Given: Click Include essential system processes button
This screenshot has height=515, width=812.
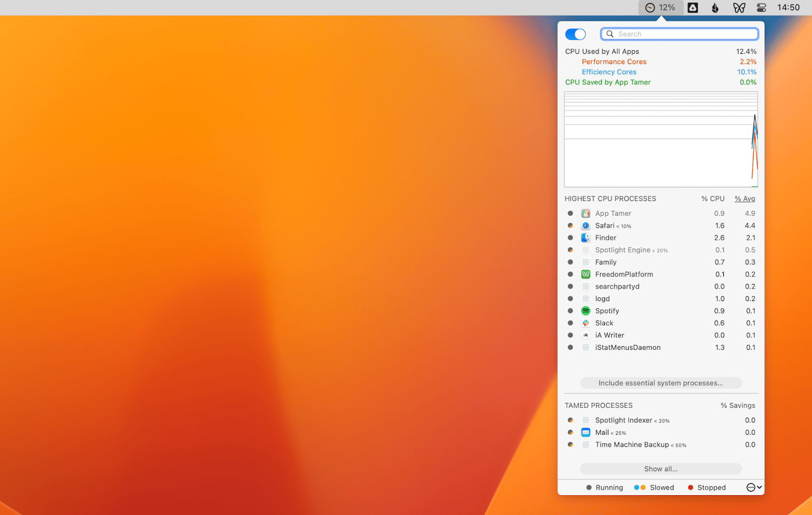Looking at the screenshot, I should [x=661, y=383].
